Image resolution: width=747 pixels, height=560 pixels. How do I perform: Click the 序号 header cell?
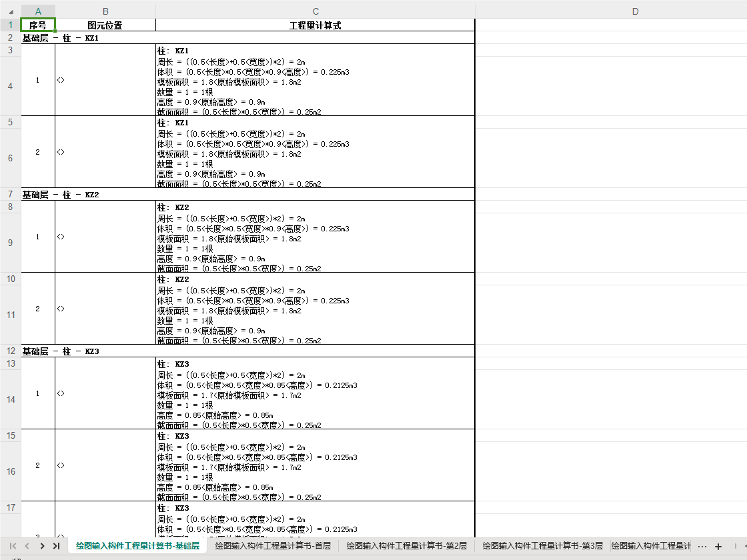click(x=38, y=25)
